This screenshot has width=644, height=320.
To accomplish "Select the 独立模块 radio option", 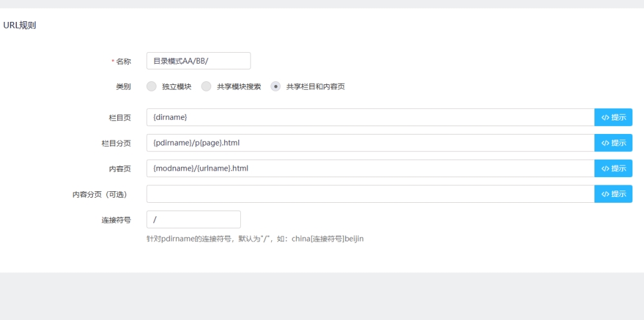I will coord(152,86).
